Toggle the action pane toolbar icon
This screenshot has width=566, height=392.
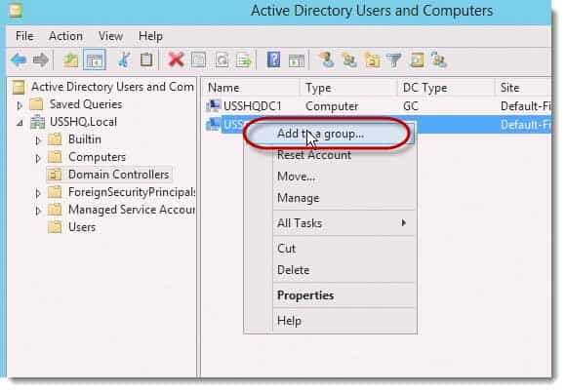297,61
